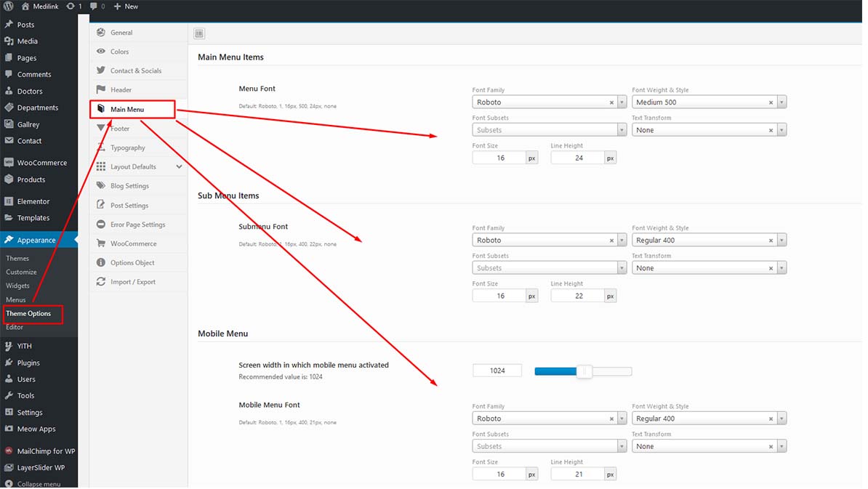The height and width of the screenshot is (489, 868).
Task: Click the Contact envelope icon
Action: coord(9,140)
